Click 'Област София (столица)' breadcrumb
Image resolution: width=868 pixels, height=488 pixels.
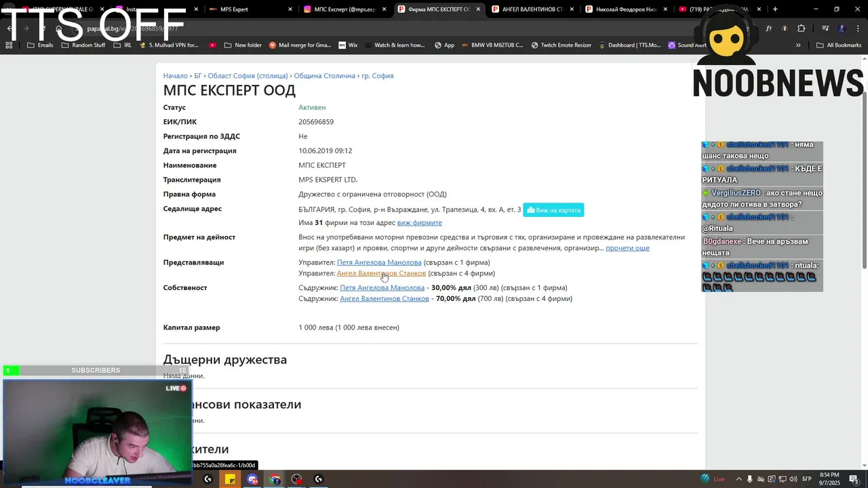coord(248,76)
